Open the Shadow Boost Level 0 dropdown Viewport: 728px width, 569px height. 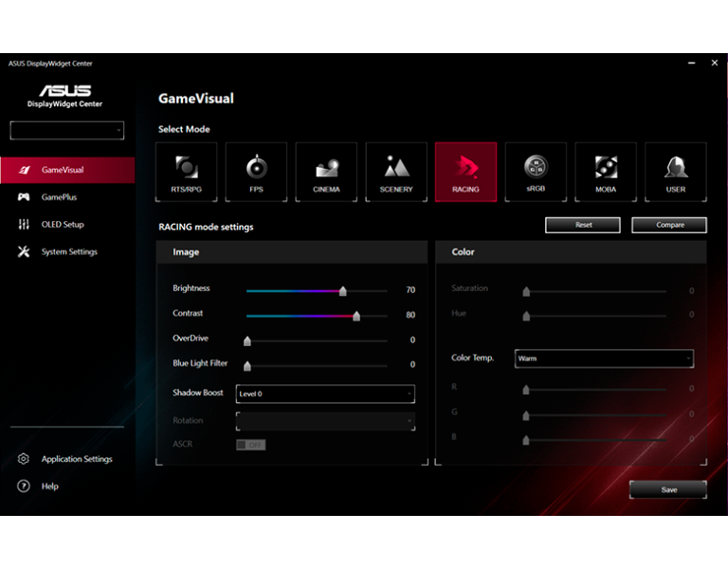tap(325, 394)
